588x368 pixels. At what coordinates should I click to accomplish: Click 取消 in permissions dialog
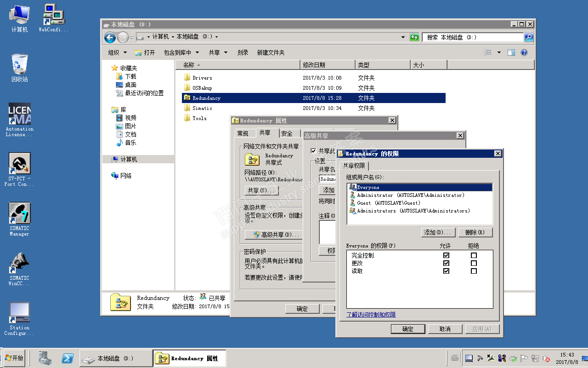click(445, 329)
